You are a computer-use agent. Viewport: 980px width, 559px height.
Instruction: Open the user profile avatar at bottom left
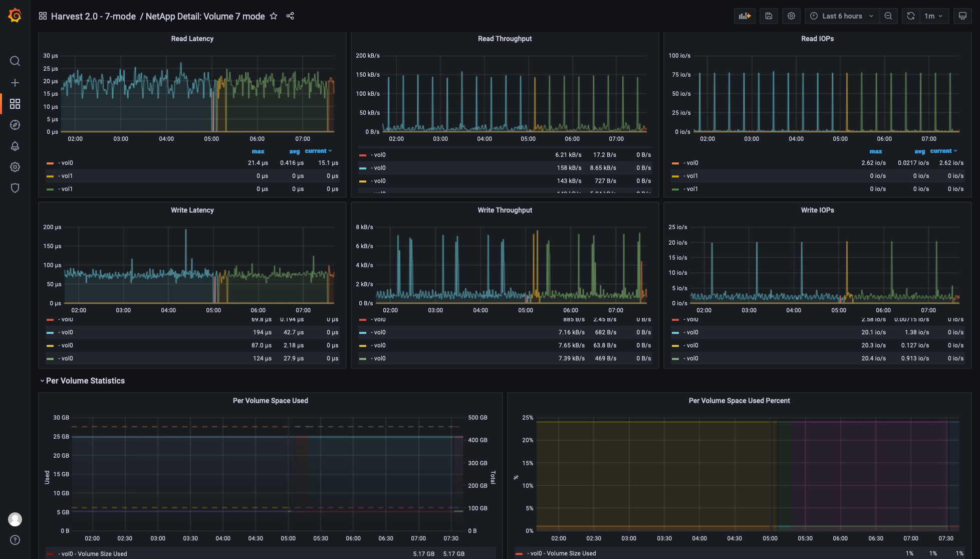(15, 519)
